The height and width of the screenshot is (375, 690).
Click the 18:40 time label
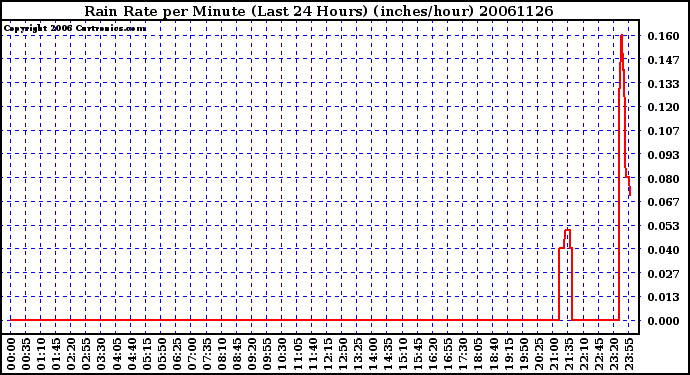click(493, 354)
